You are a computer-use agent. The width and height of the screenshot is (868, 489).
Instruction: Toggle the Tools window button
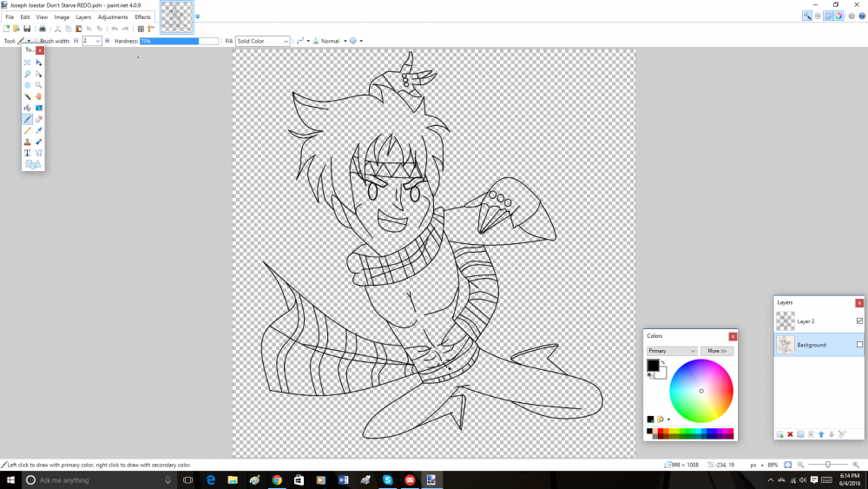pos(807,16)
